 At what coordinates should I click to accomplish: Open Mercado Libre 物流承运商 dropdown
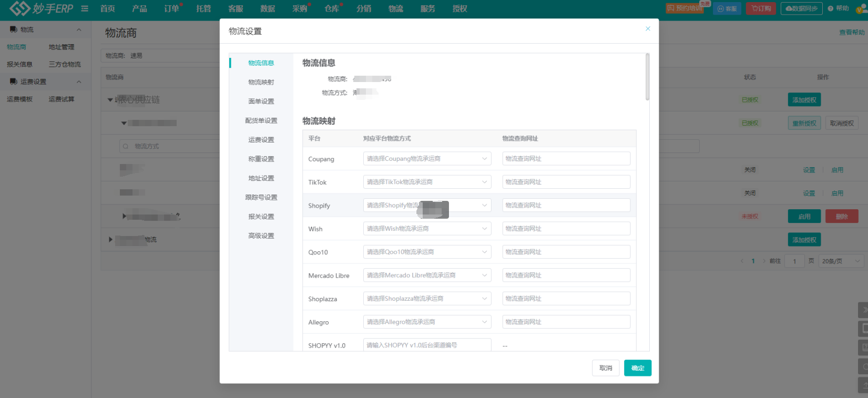[x=427, y=275]
